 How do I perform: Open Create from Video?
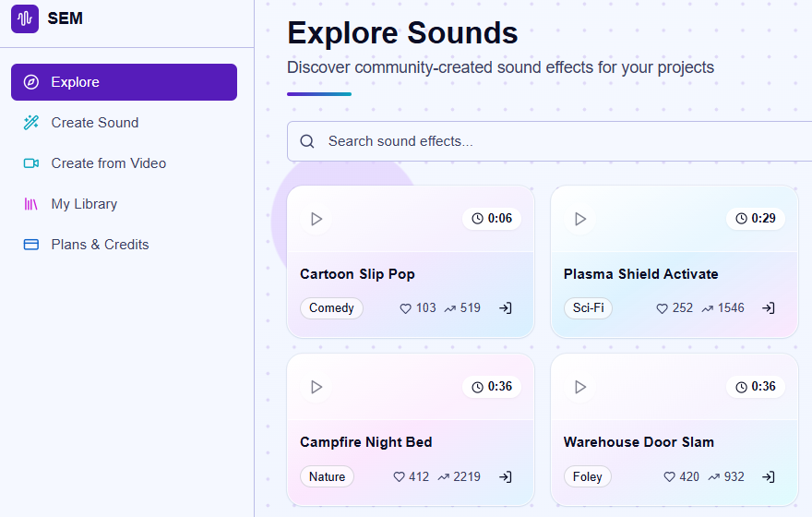[x=124, y=163]
